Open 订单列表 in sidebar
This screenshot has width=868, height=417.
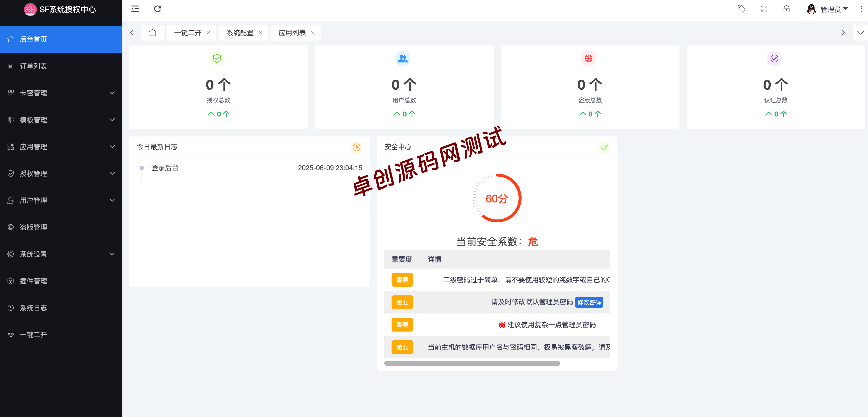pyautogui.click(x=61, y=66)
